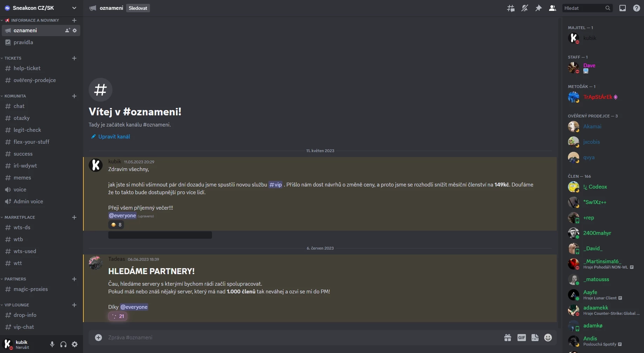Open Sneakcon CZ/SK server dropdown
This screenshot has width=644, height=353.
pyautogui.click(x=41, y=8)
